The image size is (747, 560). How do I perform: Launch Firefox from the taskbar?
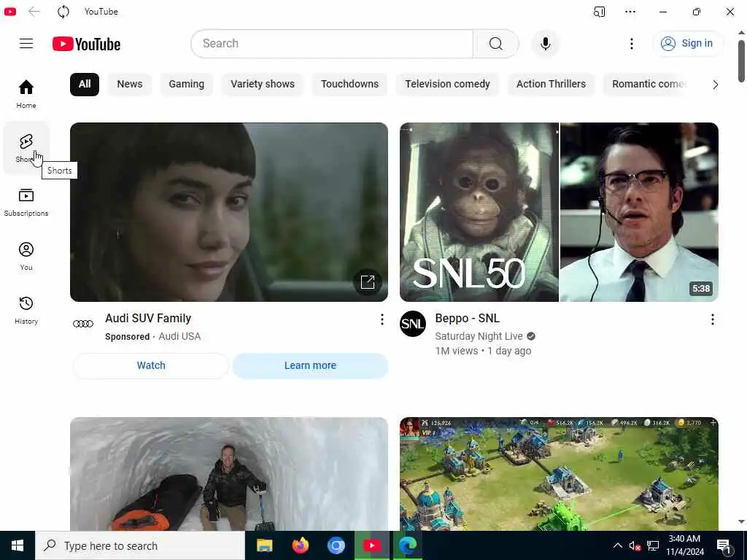coord(300,545)
